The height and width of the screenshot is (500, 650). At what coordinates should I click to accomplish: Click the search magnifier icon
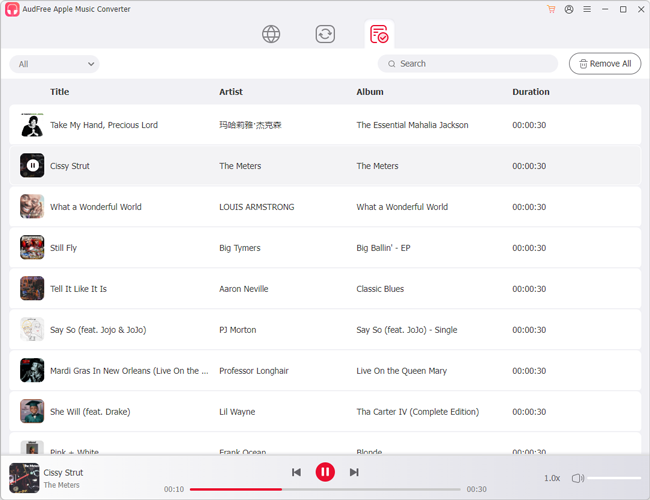click(391, 64)
